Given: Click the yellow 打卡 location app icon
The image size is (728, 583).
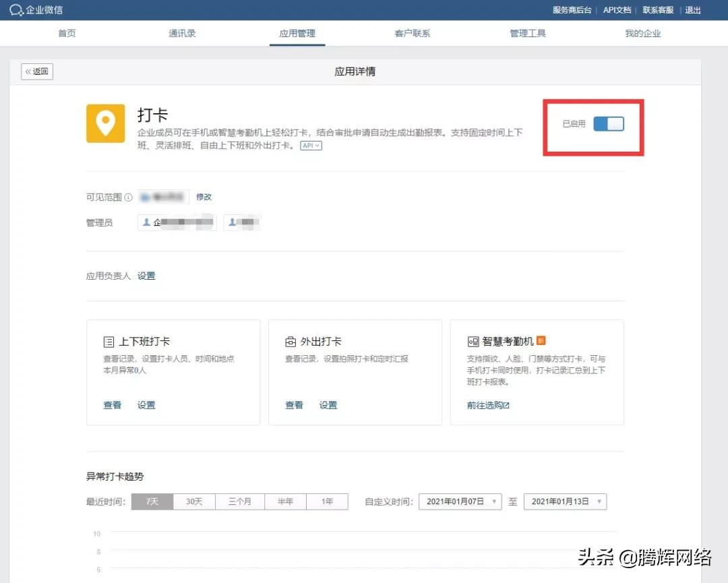Looking at the screenshot, I should pos(106,123).
